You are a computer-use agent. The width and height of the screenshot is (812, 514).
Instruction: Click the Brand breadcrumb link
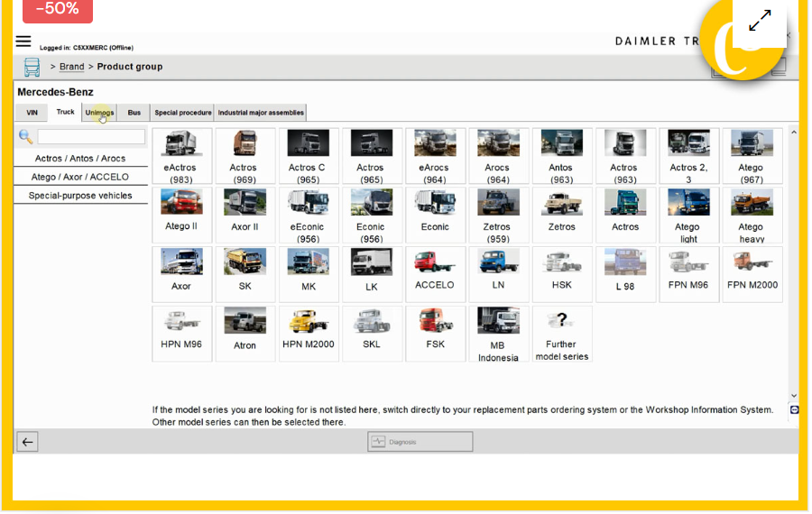coord(72,67)
